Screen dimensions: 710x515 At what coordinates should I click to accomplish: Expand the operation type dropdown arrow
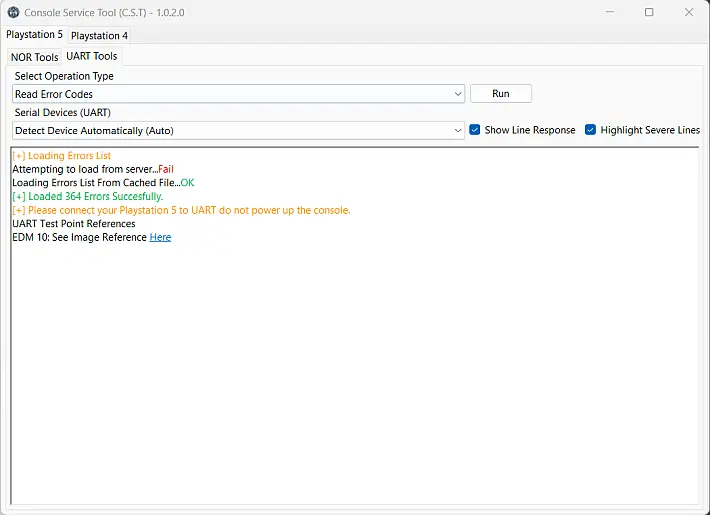[x=457, y=94]
